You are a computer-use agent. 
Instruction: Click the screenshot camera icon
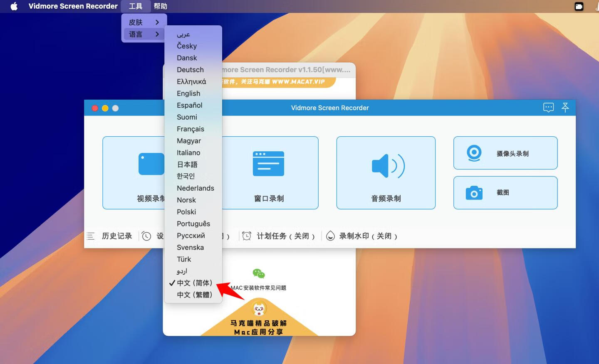click(474, 193)
